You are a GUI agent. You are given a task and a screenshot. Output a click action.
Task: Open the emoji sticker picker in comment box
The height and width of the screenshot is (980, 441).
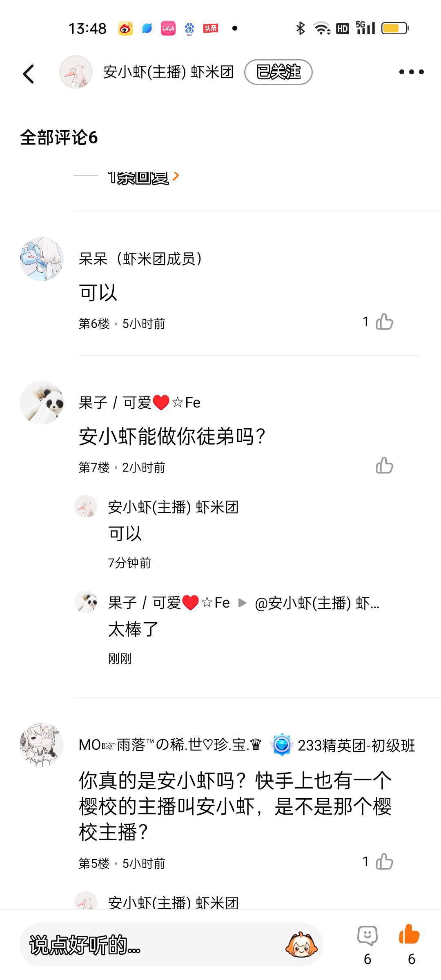[x=301, y=944]
